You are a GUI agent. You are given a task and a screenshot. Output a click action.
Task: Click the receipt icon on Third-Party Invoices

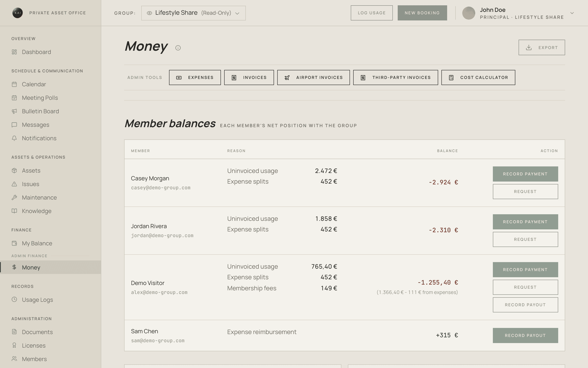tap(363, 78)
